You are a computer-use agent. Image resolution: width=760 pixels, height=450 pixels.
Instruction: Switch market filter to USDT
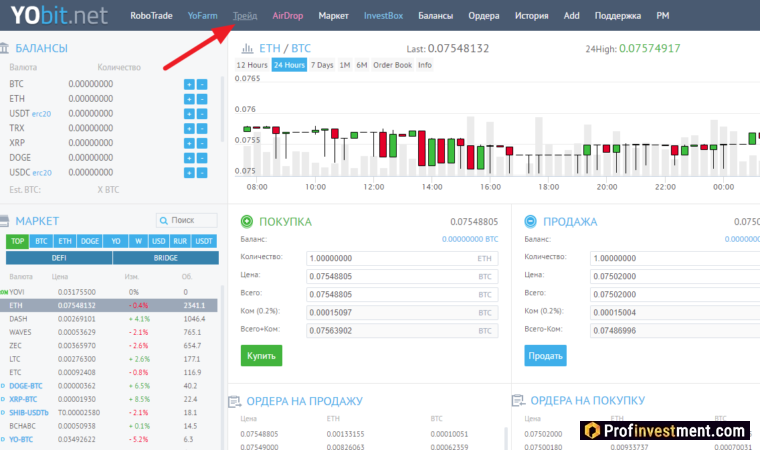tap(204, 241)
